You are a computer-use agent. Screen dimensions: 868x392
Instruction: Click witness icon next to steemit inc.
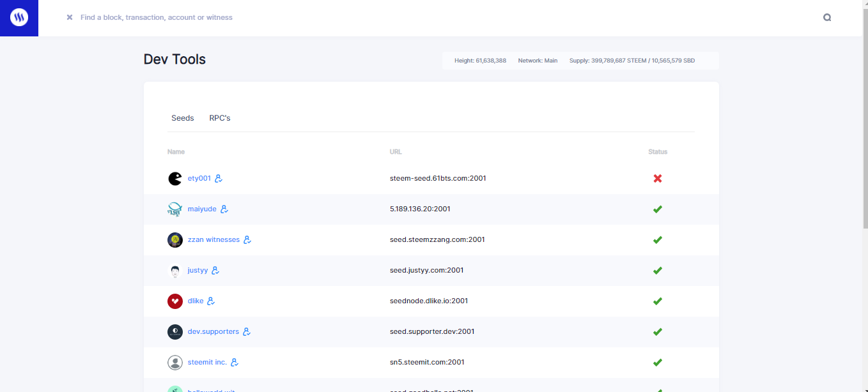(x=235, y=363)
